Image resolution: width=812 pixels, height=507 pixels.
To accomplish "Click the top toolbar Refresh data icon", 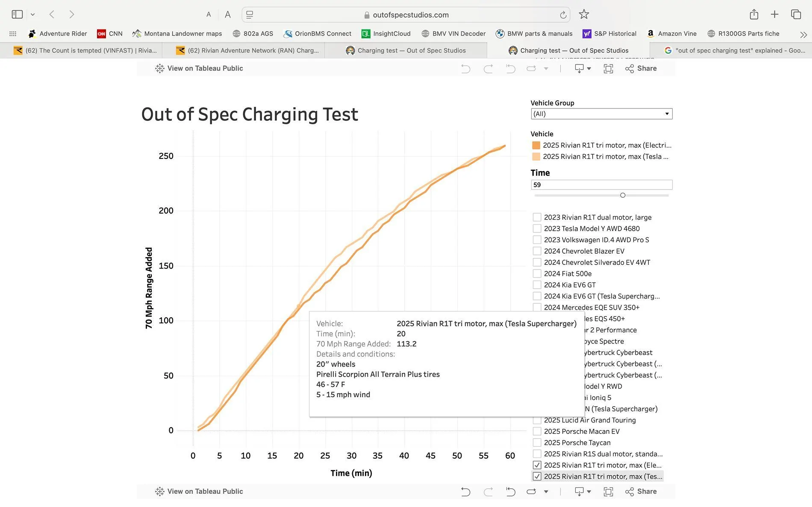I will click(x=531, y=68).
